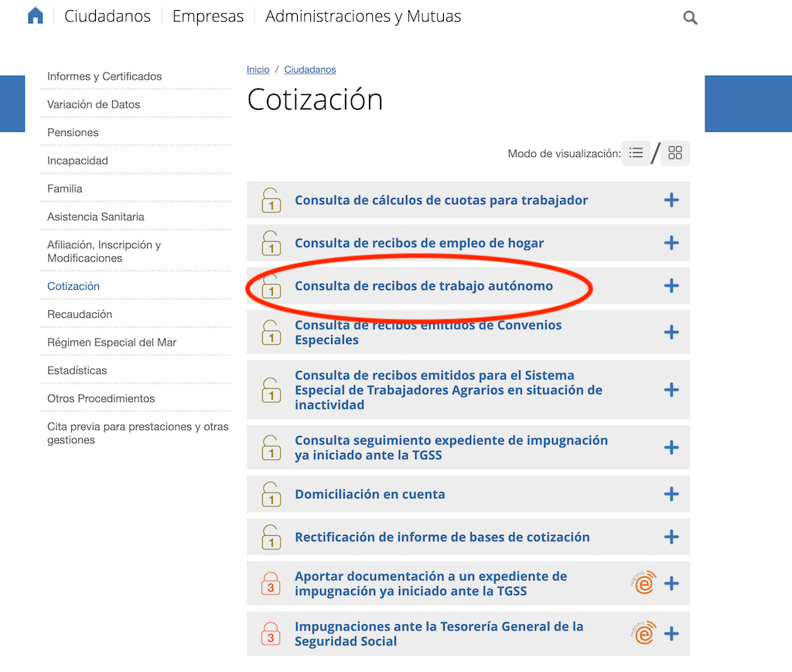Click red lock icon beside Aportar documentación
This screenshot has height=672, width=792.
pos(271,583)
